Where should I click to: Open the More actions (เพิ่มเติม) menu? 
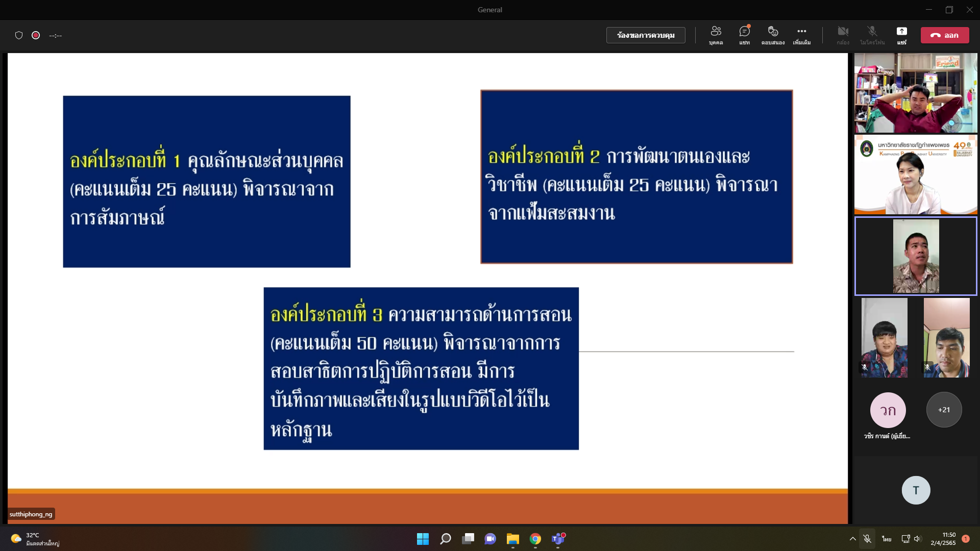coord(801,35)
